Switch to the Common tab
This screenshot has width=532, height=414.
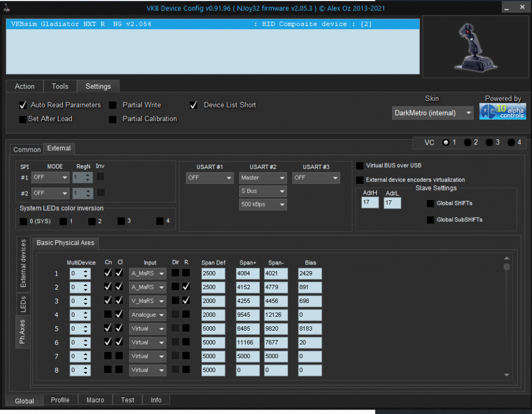click(26, 149)
